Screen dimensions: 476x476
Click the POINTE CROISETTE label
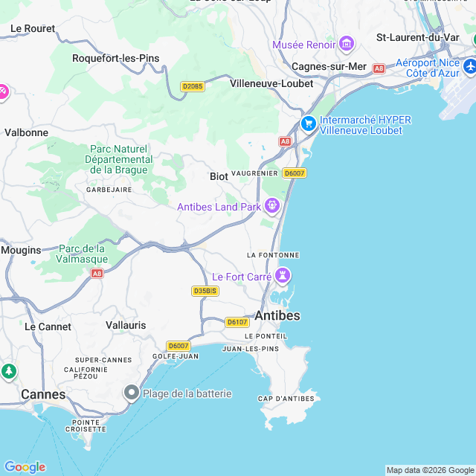pos(86,426)
